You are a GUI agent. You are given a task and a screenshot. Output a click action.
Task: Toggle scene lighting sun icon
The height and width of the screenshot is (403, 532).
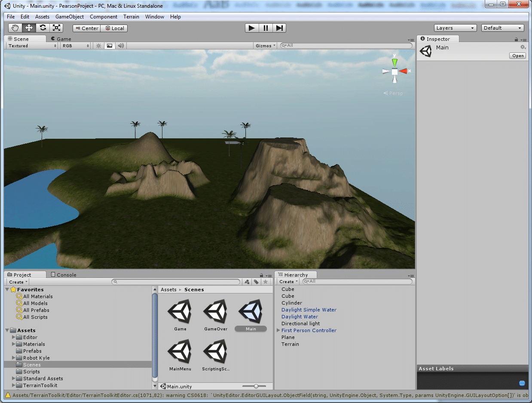[x=98, y=46]
